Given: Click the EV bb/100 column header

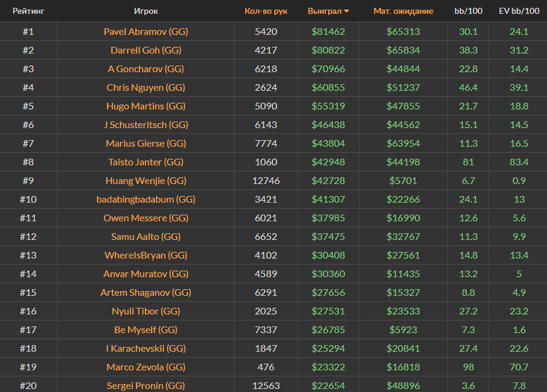Looking at the screenshot, I should click(518, 11).
